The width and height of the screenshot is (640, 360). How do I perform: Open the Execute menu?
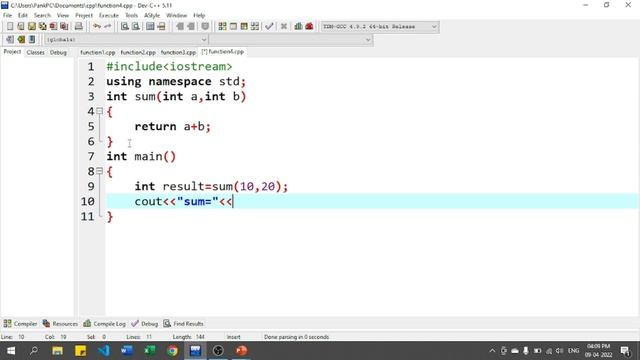click(x=109, y=15)
